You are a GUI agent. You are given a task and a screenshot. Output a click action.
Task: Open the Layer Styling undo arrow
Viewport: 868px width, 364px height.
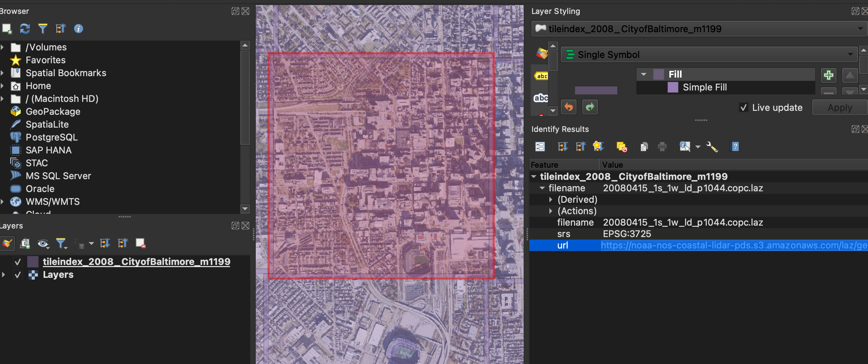coord(568,107)
